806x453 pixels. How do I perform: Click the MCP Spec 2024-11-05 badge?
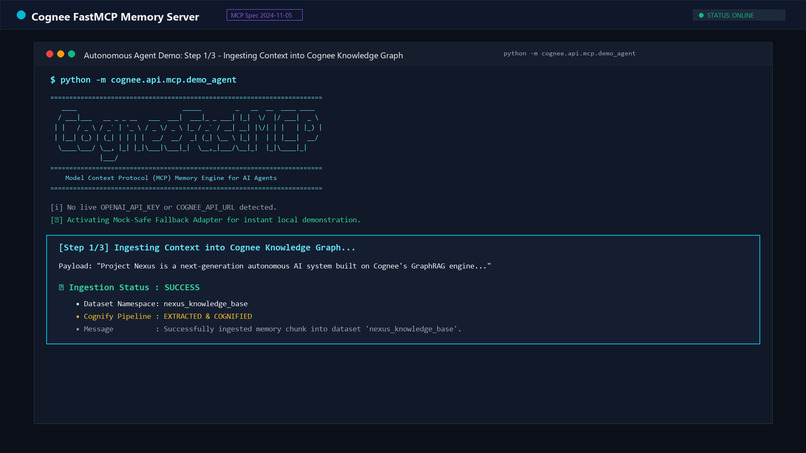tap(264, 15)
